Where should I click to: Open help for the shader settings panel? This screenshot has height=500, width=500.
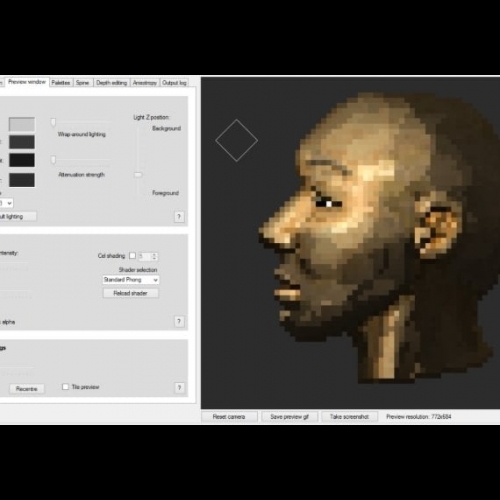pos(179,321)
